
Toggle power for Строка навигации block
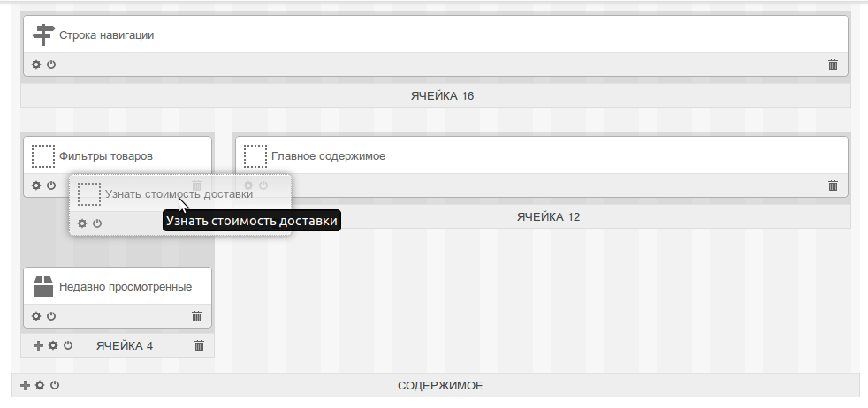tap(51, 64)
